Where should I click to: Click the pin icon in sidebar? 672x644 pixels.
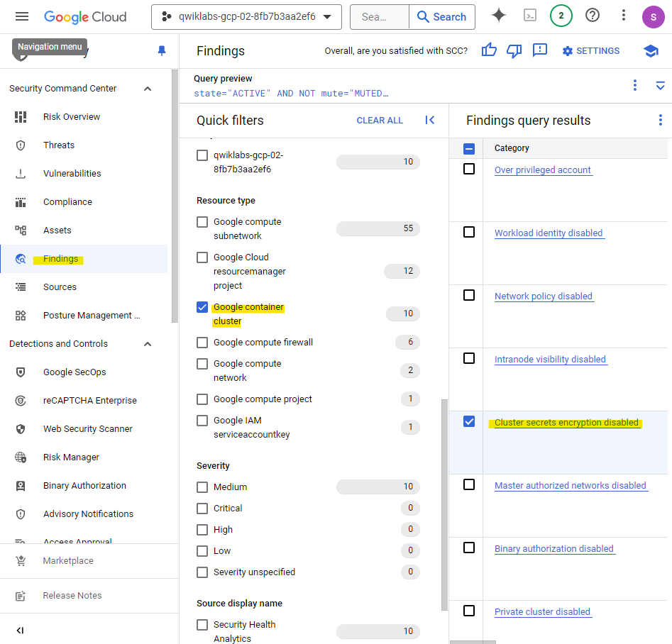click(x=162, y=51)
